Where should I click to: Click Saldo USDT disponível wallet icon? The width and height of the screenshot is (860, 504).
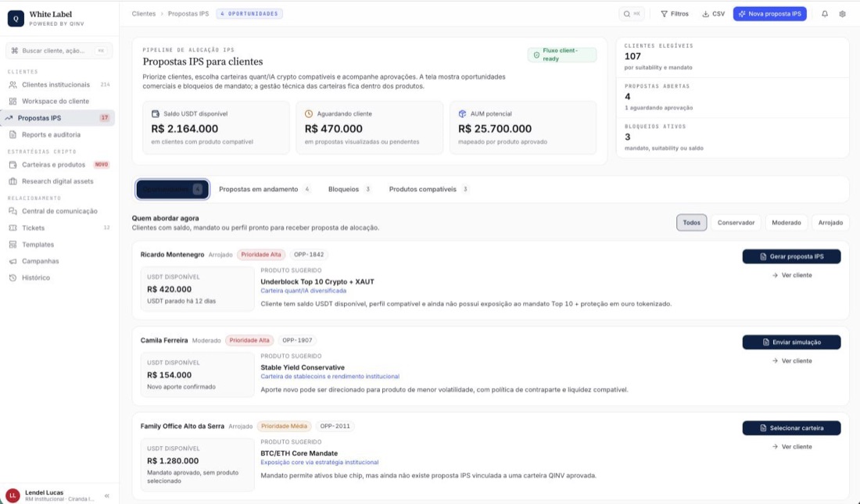(x=156, y=113)
